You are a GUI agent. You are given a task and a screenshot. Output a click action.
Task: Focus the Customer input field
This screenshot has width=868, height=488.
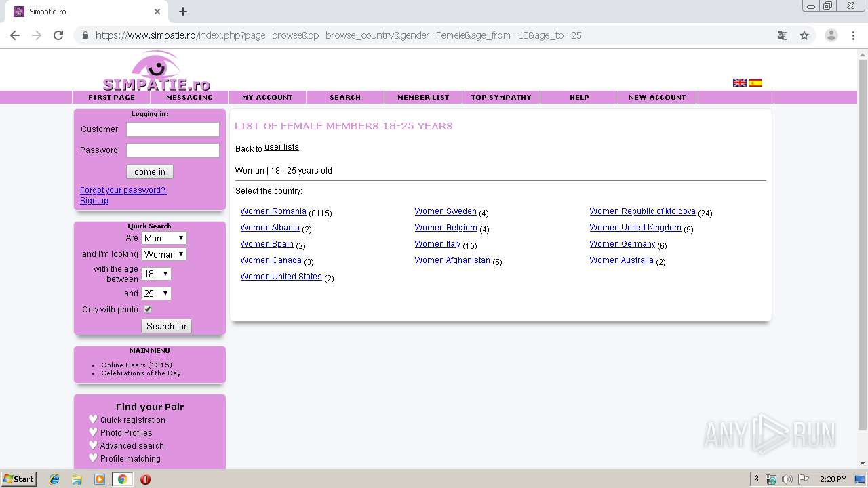[173, 129]
